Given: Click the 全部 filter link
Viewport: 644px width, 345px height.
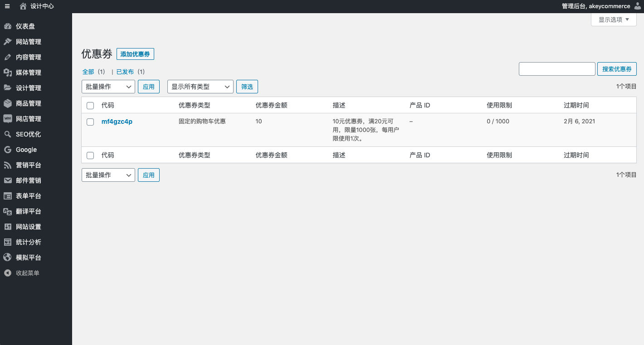Looking at the screenshot, I should [x=88, y=72].
